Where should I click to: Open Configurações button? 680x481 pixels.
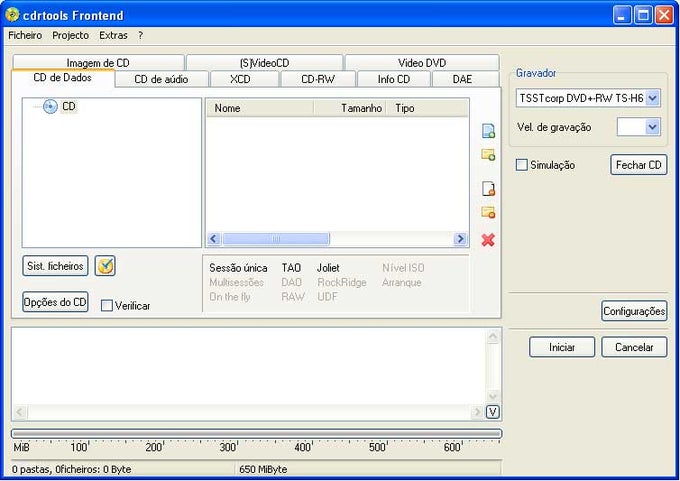click(x=634, y=311)
